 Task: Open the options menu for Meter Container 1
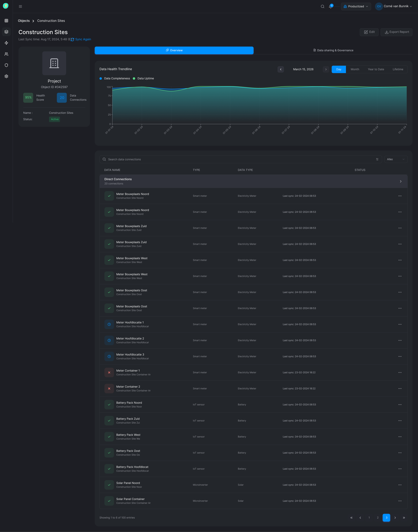[x=400, y=372]
